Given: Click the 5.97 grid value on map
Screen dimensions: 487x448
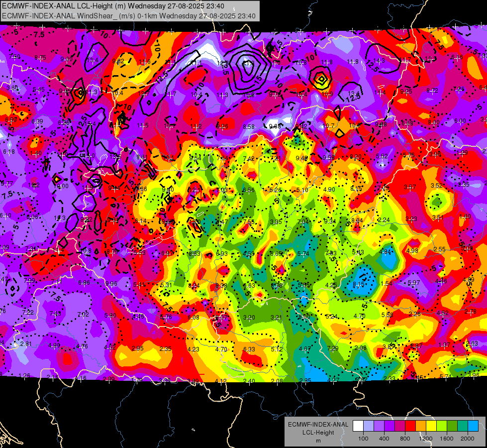Looking at the screenshot, I should tap(414, 282).
